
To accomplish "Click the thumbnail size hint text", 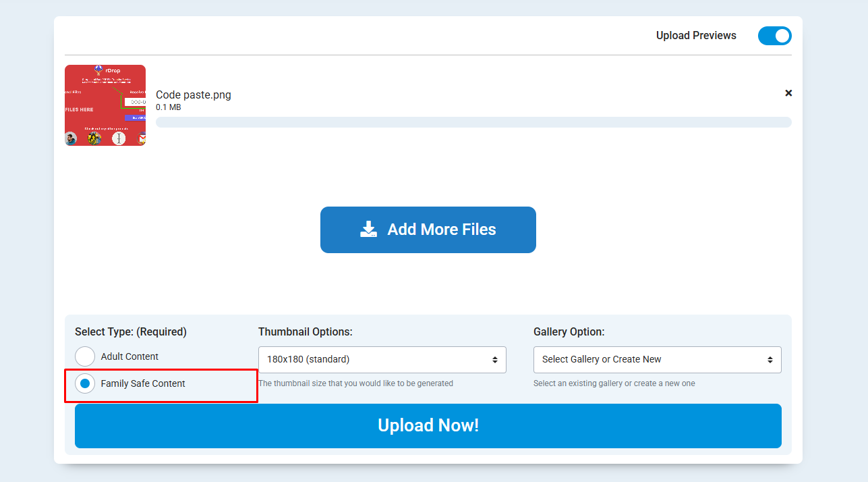I will (x=356, y=383).
